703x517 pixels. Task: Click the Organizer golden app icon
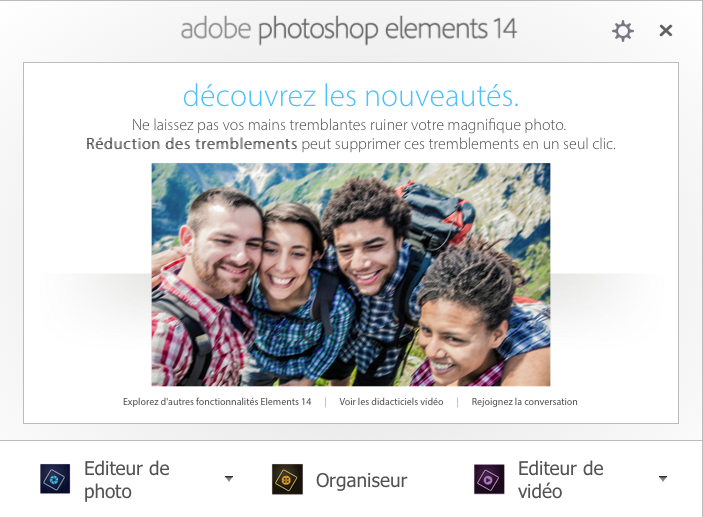[x=287, y=479]
